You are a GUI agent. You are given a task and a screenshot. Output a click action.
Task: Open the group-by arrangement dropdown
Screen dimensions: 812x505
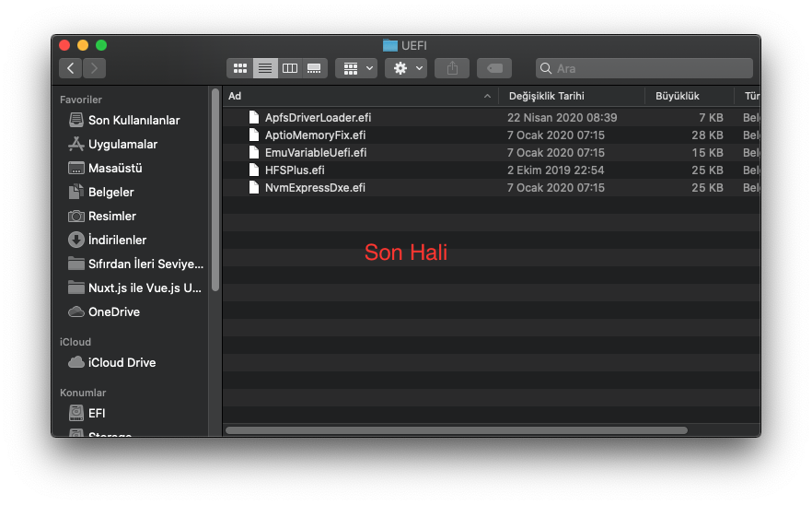tap(356, 68)
